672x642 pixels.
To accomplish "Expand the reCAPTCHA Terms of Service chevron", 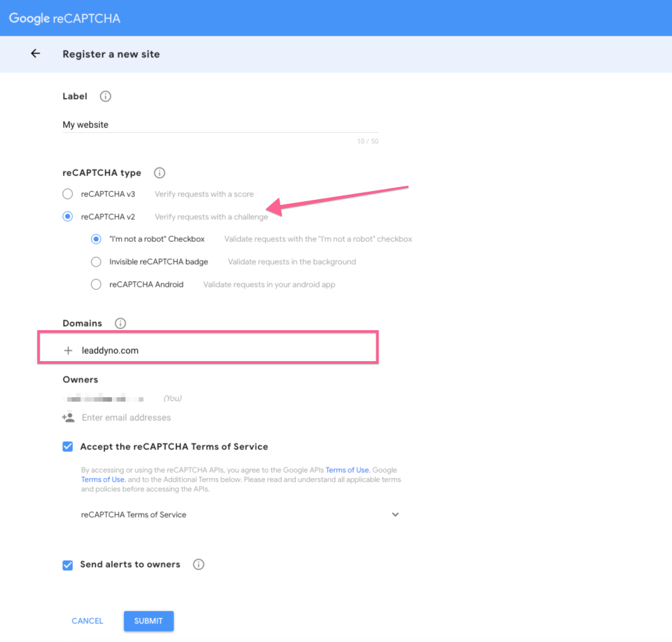I will pyautogui.click(x=395, y=515).
